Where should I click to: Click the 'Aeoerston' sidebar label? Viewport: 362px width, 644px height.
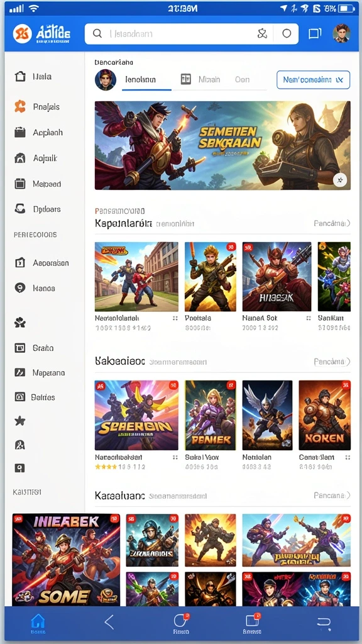50,263
